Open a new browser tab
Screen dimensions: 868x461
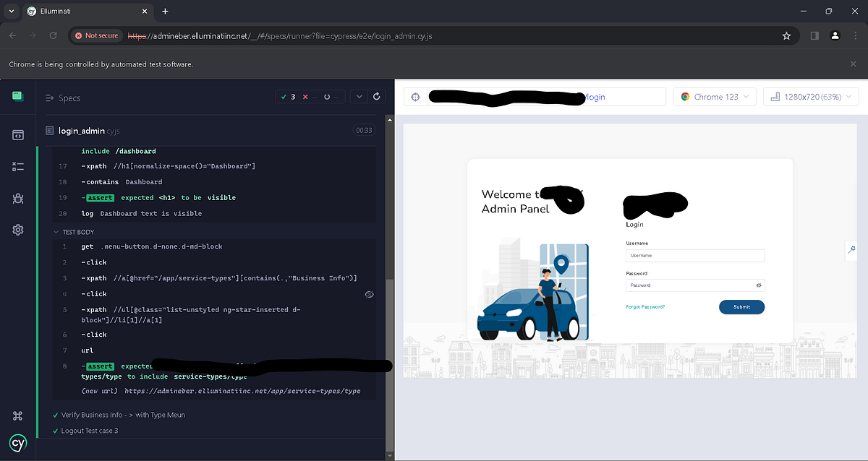click(x=165, y=12)
